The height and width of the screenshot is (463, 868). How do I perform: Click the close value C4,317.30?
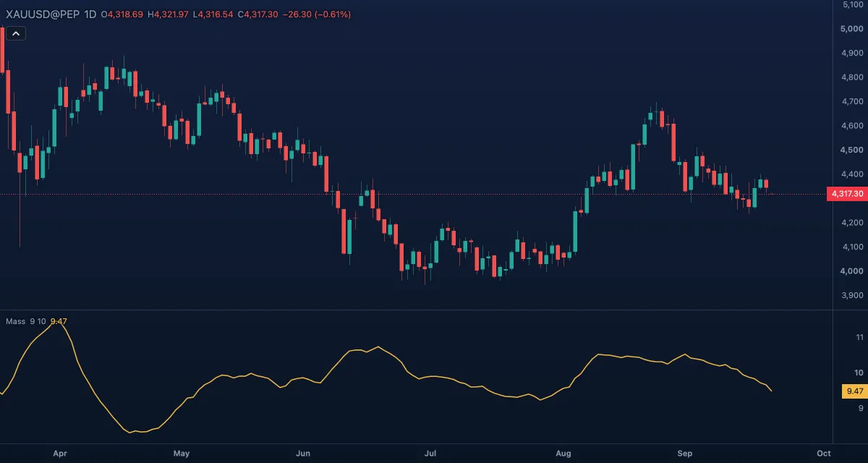tap(258, 14)
